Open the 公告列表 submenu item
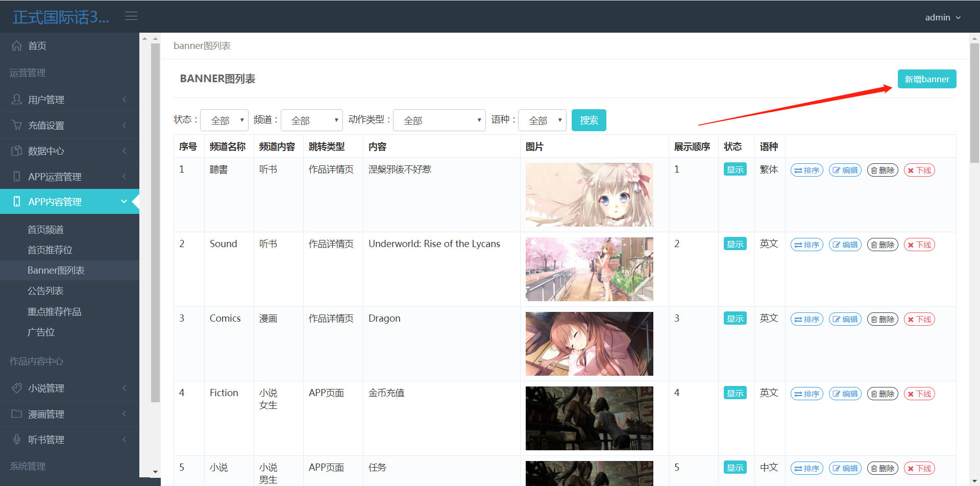Image resolution: width=980 pixels, height=486 pixels. pyautogui.click(x=45, y=291)
